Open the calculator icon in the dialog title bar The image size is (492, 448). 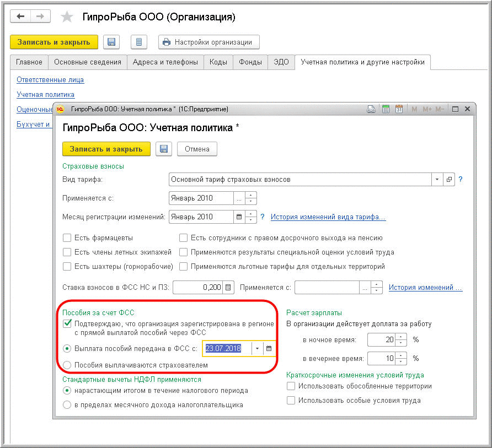pos(386,109)
